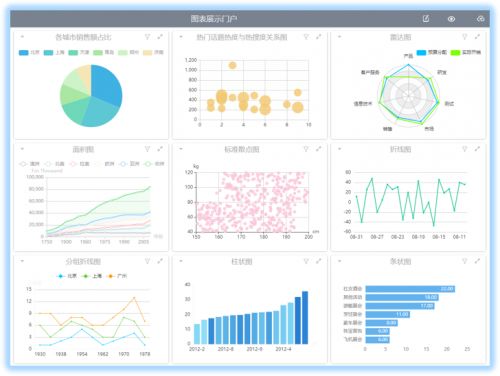Maximize the 标准散点图 scatter chart panel
This screenshot has height=376, width=500.
[319, 149]
